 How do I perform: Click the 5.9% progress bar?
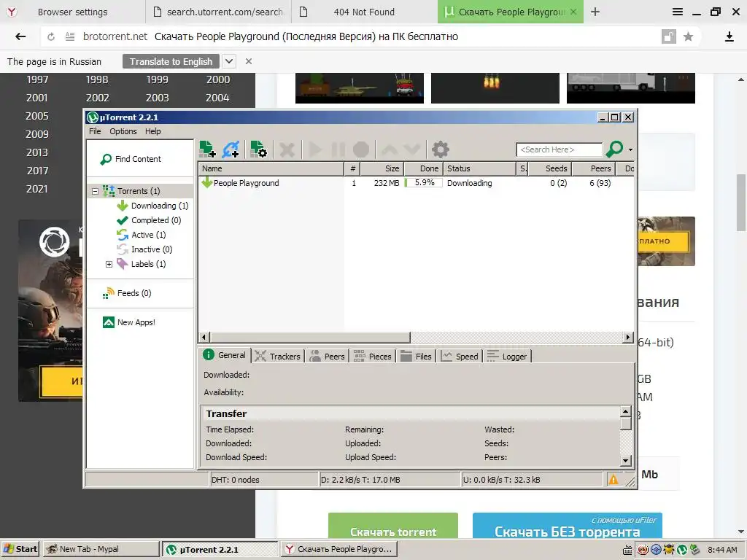pyautogui.click(x=424, y=183)
